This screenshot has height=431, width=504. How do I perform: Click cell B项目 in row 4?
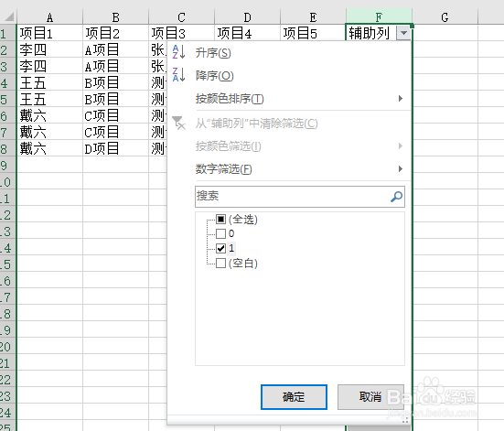coord(116,82)
